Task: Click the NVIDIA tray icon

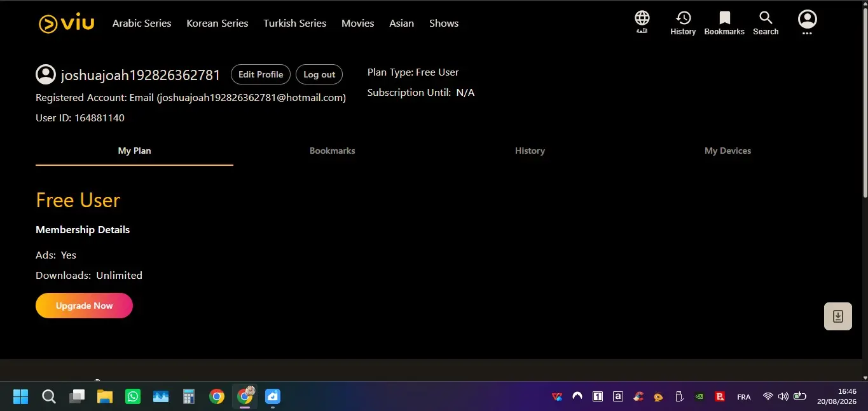Action: click(x=699, y=397)
